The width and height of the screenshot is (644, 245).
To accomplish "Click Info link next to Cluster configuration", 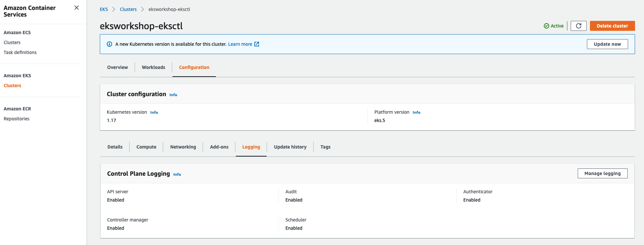I will pyautogui.click(x=173, y=95).
